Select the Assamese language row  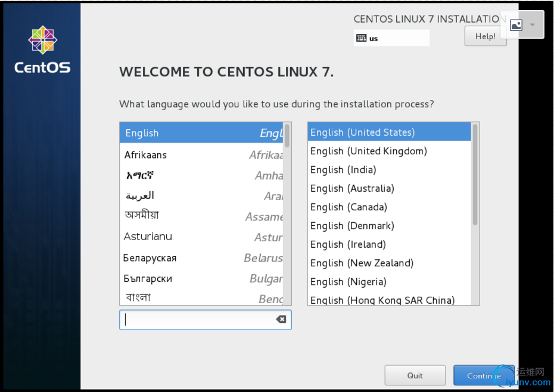(x=202, y=216)
